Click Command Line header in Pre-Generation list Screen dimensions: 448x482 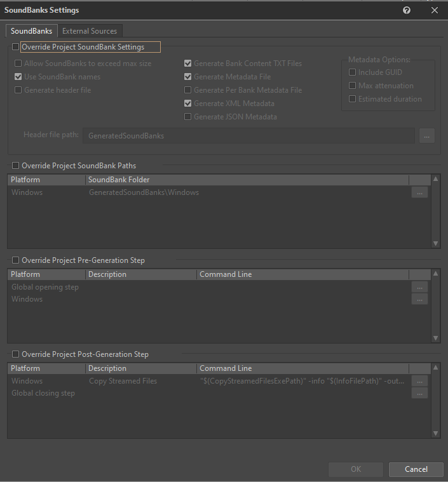(302, 274)
